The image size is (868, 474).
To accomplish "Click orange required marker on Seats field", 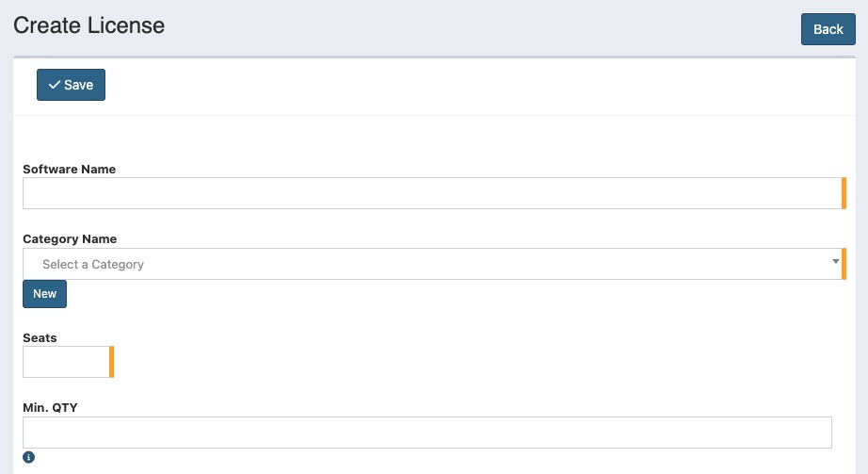I will [x=111, y=362].
